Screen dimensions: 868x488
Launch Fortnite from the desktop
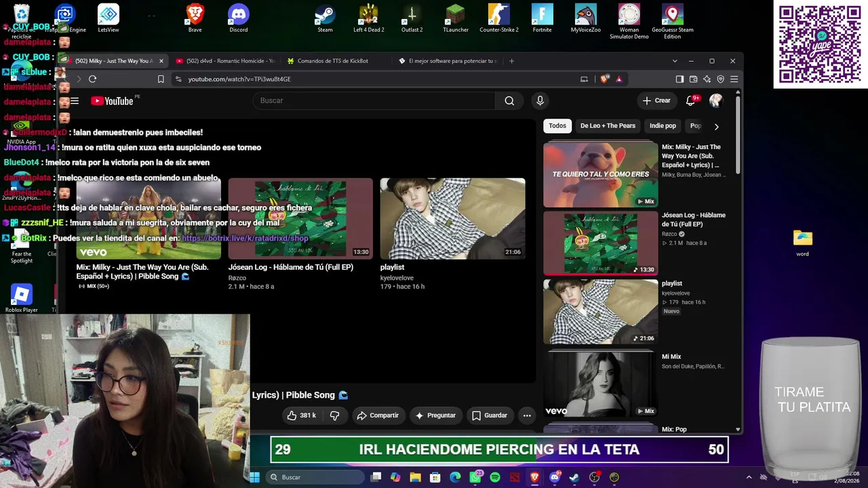[x=542, y=19]
